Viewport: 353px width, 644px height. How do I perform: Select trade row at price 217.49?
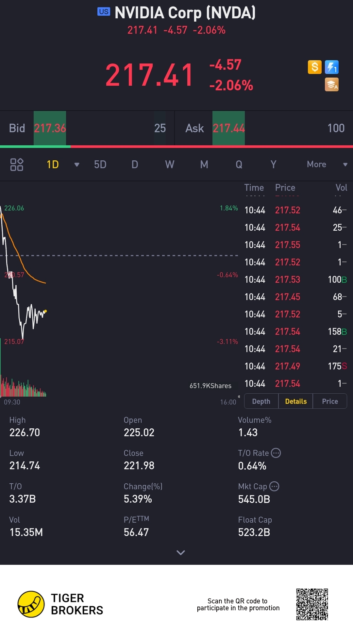tap(295, 366)
